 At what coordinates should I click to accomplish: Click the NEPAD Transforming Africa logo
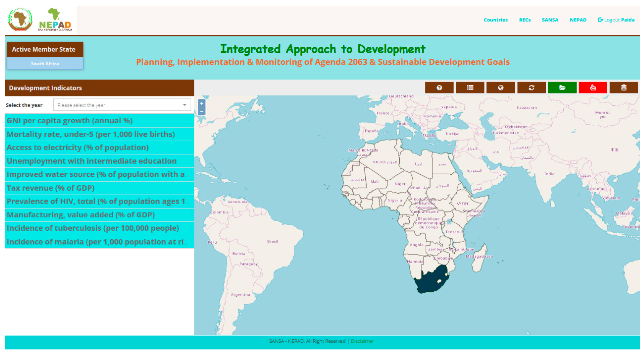click(x=55, y=19)
